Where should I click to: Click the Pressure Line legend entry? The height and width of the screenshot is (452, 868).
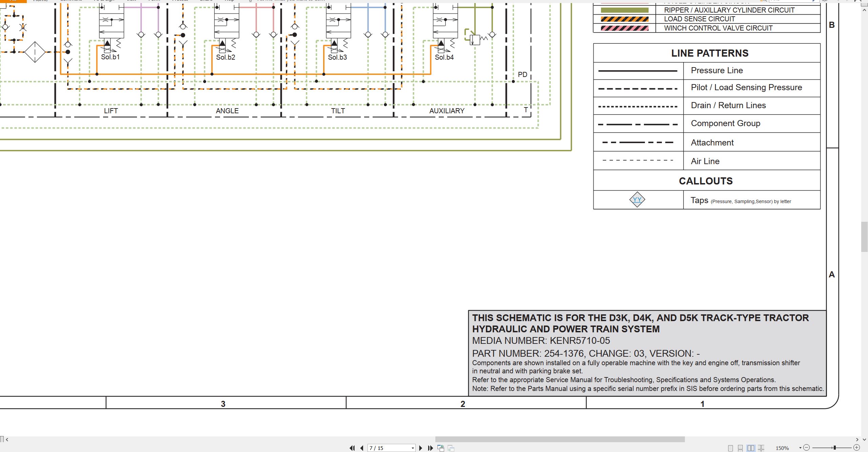717,71
